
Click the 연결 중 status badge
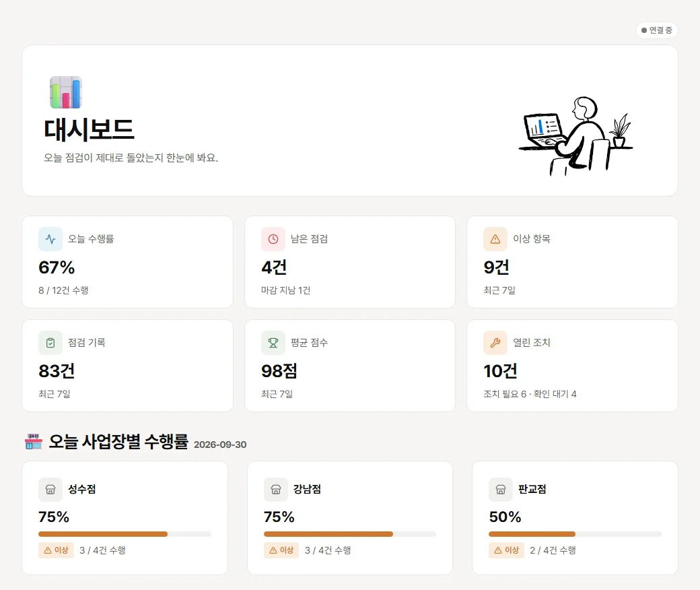(657, 30)
